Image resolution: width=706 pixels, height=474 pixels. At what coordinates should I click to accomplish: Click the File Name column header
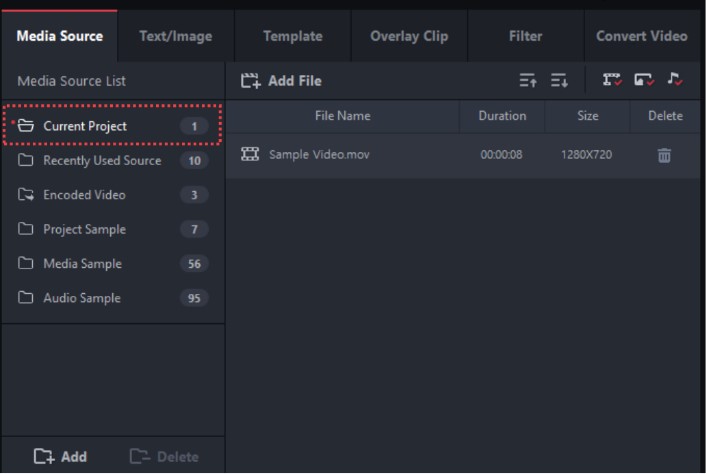(342, 116)
